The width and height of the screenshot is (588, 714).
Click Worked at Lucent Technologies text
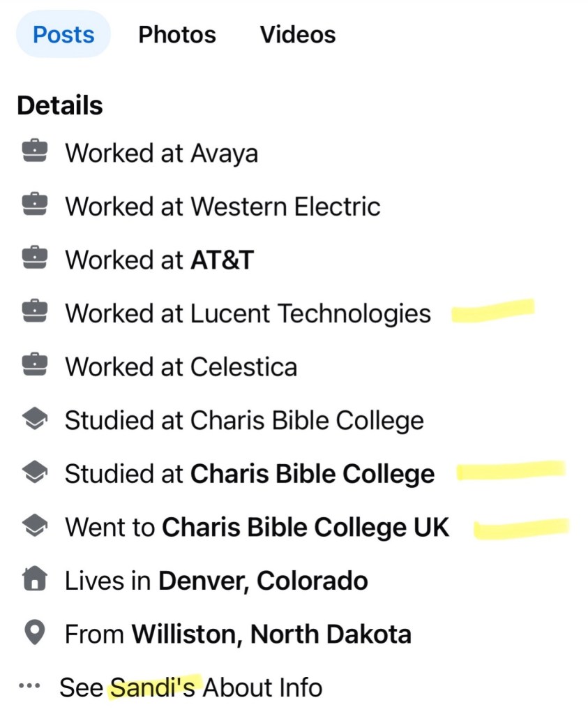pos(248,313)
